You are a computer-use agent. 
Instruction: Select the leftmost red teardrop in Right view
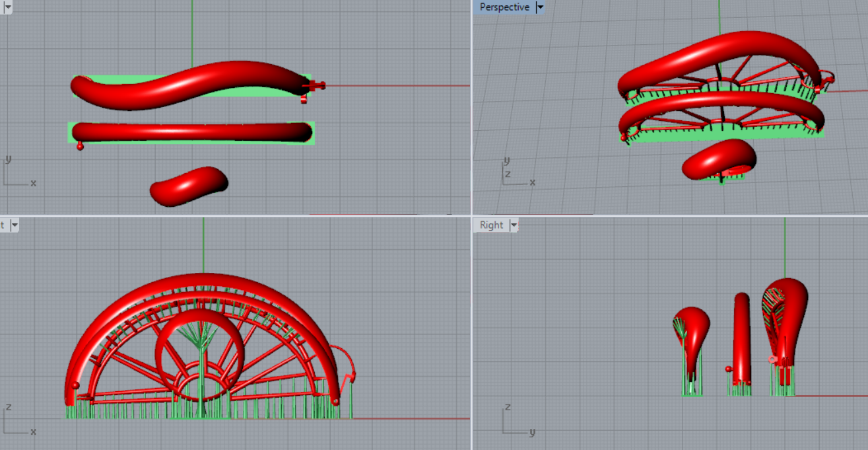tap(694, 330)
